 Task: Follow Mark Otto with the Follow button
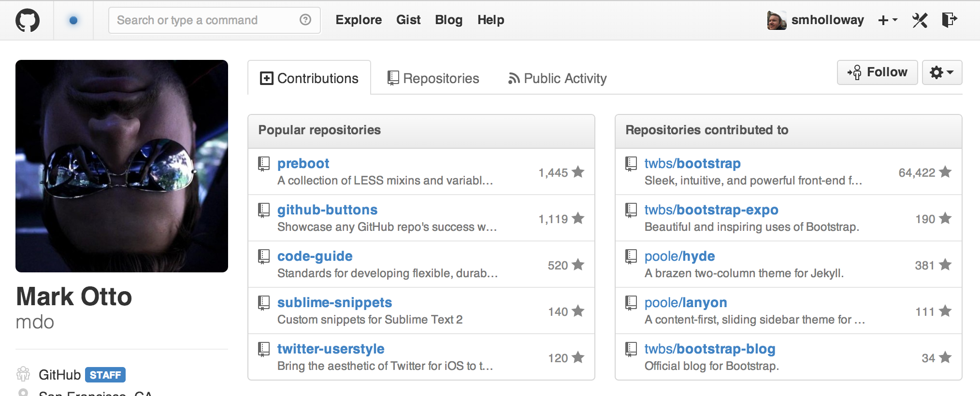coord(877,72)
